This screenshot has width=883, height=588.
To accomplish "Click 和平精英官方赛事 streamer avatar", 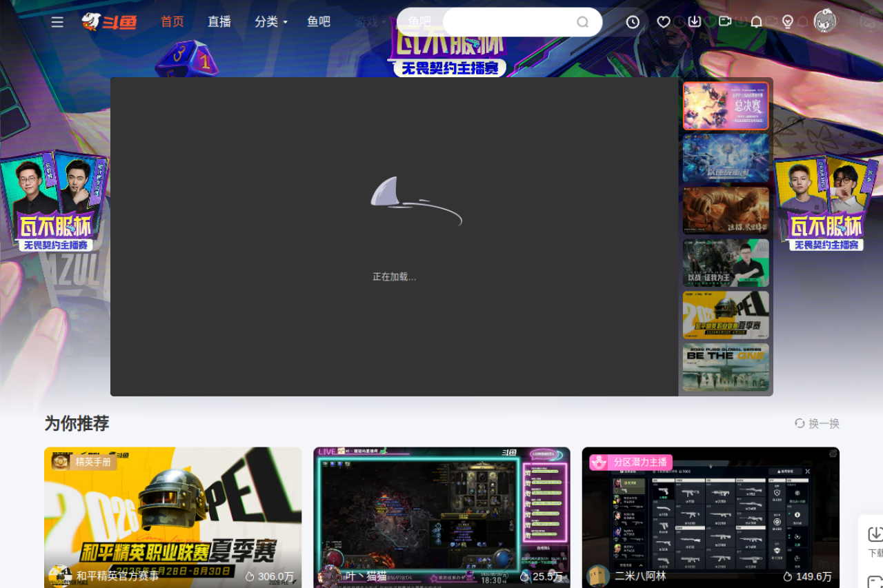I will (60, 576).
